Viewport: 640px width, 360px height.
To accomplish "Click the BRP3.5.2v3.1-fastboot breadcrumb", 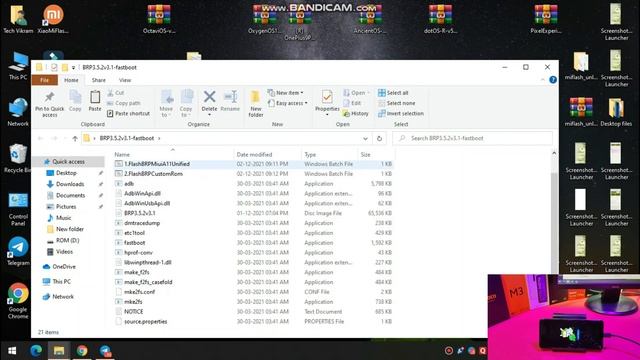I will pos(127,138).
